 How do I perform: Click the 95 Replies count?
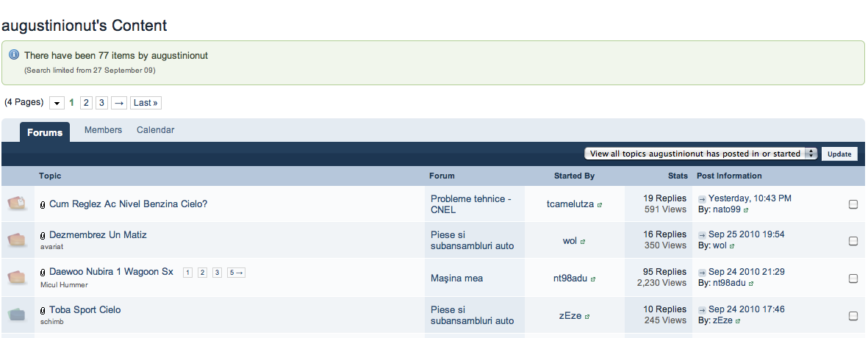tap(664, 272)
